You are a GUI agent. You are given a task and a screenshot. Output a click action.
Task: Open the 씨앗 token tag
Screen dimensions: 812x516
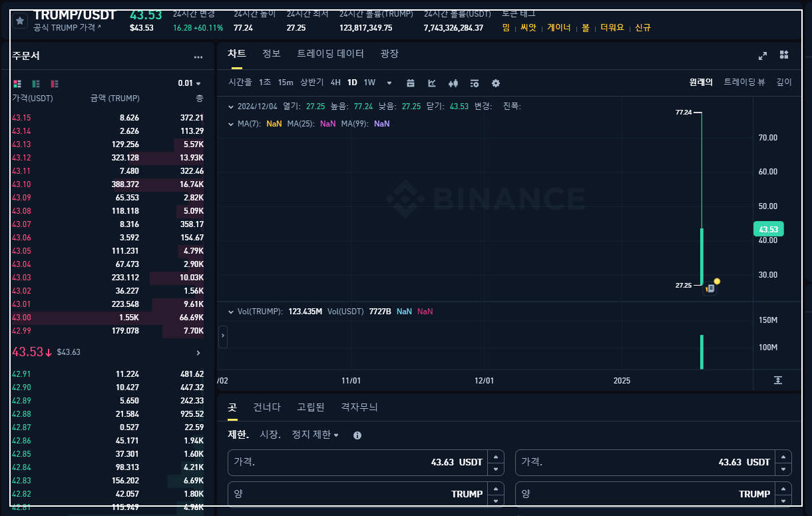(528, 28)
